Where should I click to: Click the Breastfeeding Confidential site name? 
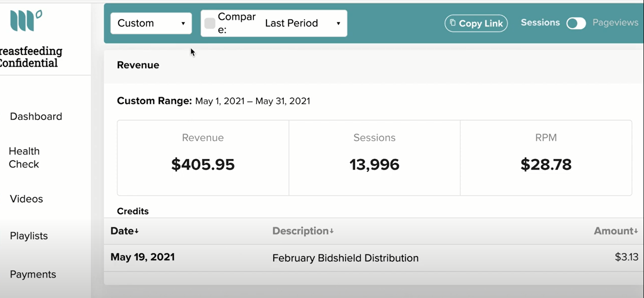[31, 57]
